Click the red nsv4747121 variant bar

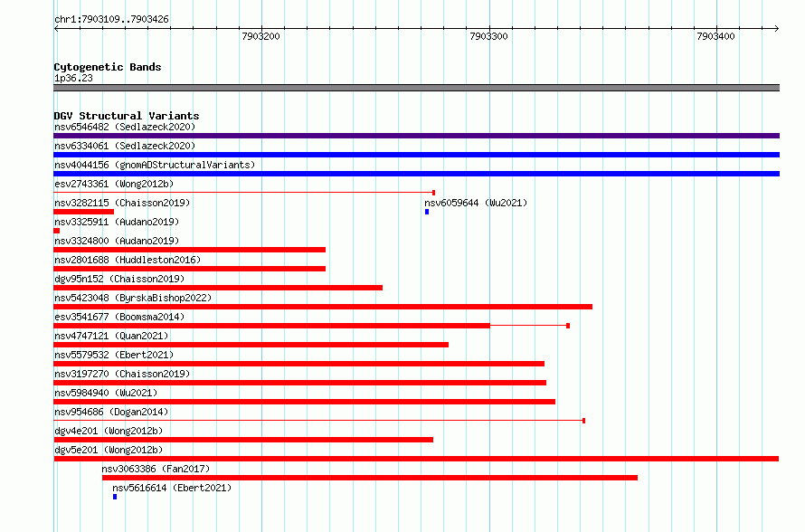click(251, 345)
